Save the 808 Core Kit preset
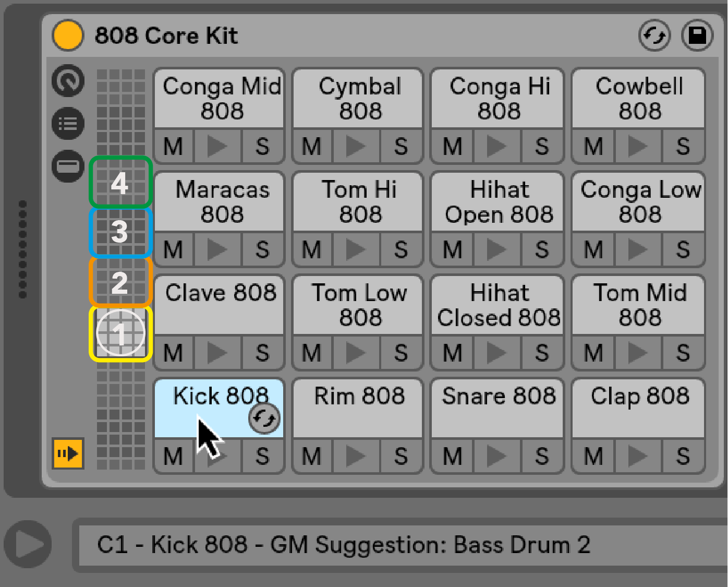Viewport: 728px width, 587px height. pyautogui.click(x=697, y=35)
